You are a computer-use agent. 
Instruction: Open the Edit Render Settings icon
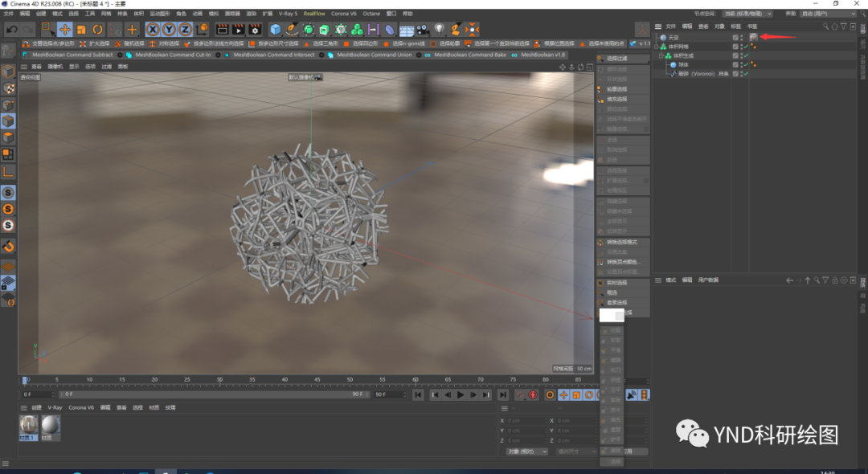point(255,29)
